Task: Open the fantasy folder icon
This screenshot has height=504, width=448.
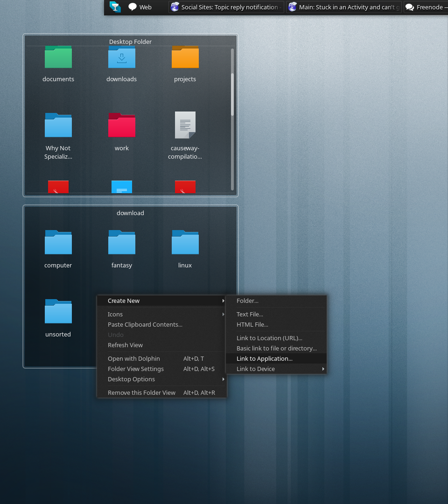Action: [x=121, y=242]
